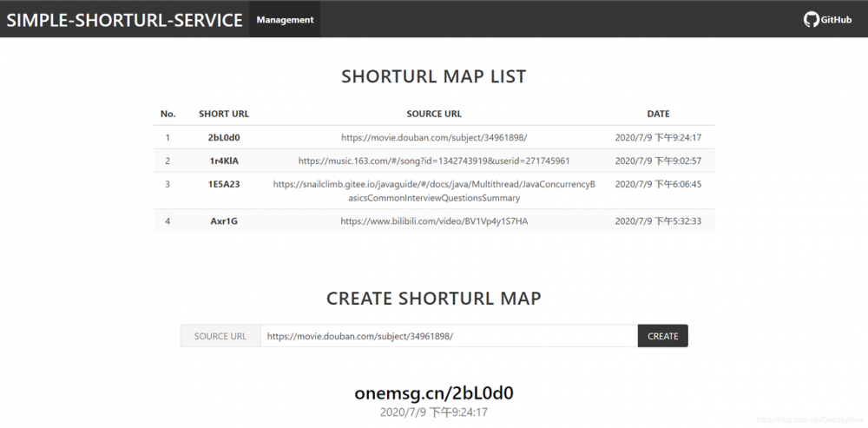
Task: Click short URL 1E5A23 in the list
Action: tap(224, 184)
